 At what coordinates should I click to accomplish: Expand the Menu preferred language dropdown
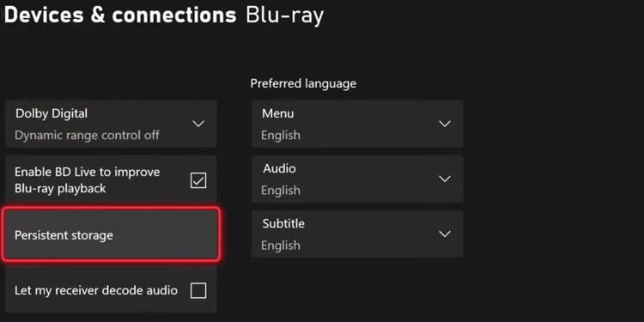pos(357,124)
